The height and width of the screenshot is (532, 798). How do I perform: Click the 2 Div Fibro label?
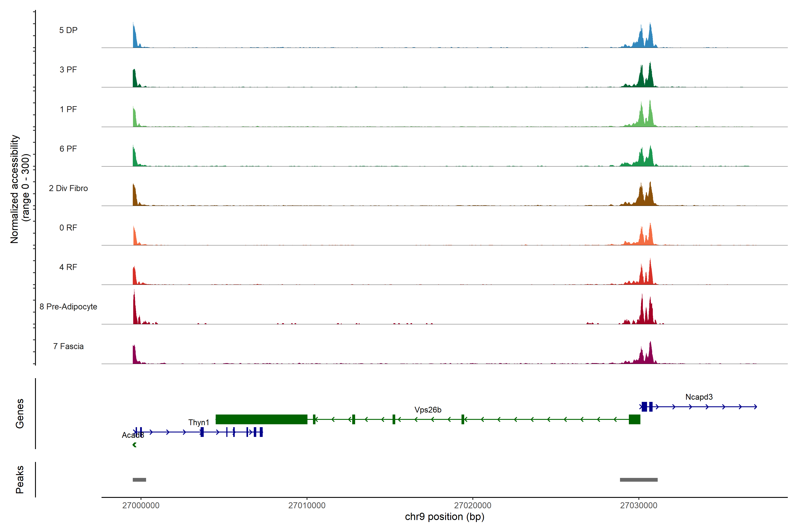click(x=68, y=188)
